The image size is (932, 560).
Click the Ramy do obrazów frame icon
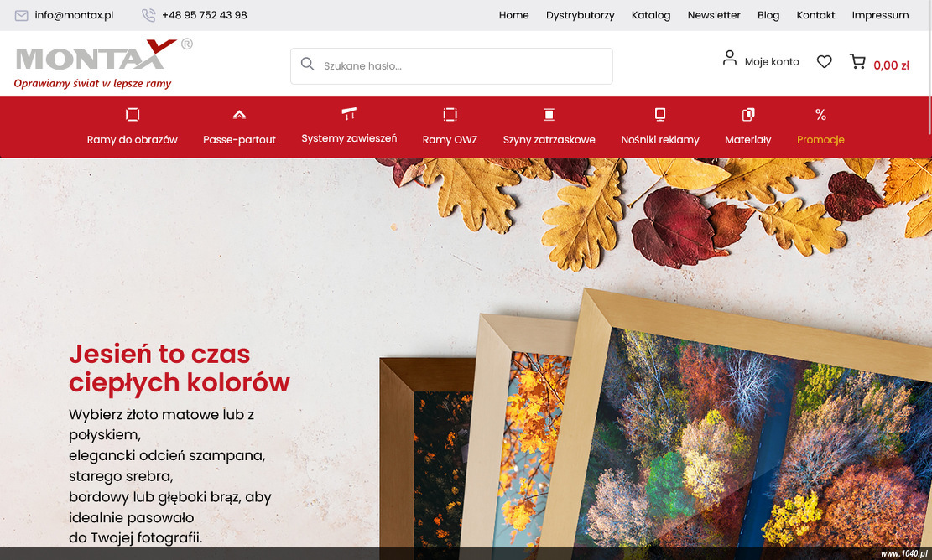tap(133, 114)
